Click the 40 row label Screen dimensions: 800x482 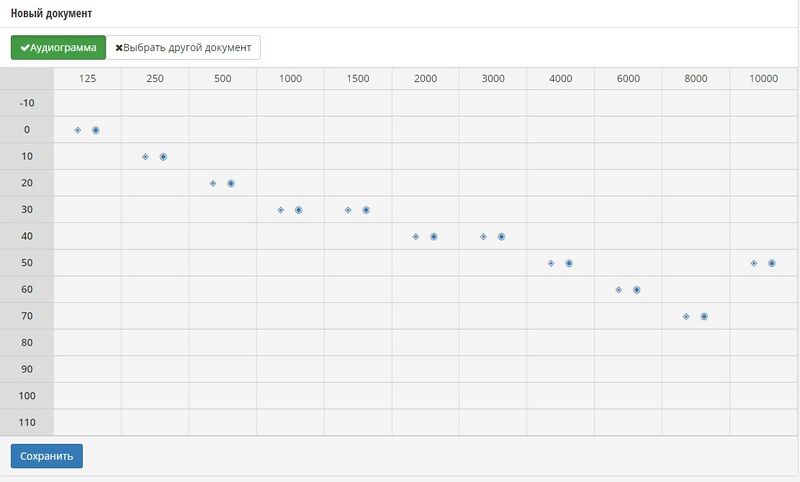(27, 236)
